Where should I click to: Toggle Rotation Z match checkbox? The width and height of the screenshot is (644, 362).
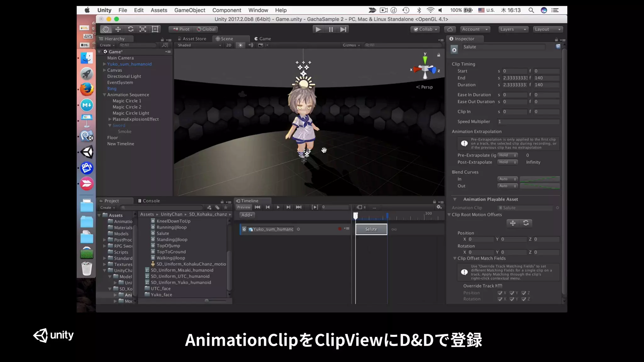[x=524, y=299]
